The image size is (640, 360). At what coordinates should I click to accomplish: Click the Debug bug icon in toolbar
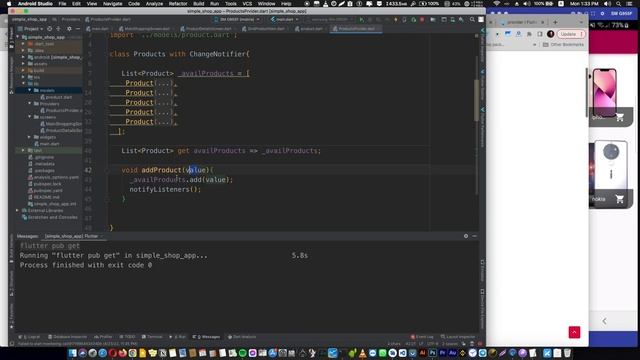click(x=370, y=19)
